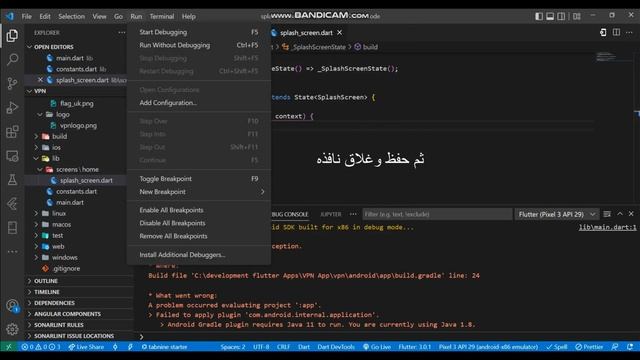Viewport: 640px width, 360px height.
Task: Collapse the lib folder
Action: tap(56, 158)
